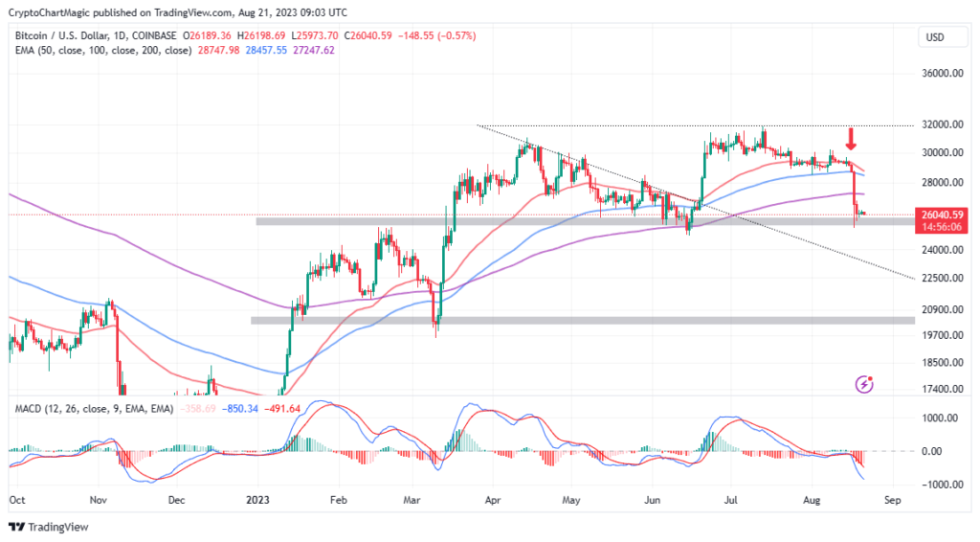Click the 2023 label on time axis
The width and height of the screenshot is (980, 542).
tap(259, 499)
